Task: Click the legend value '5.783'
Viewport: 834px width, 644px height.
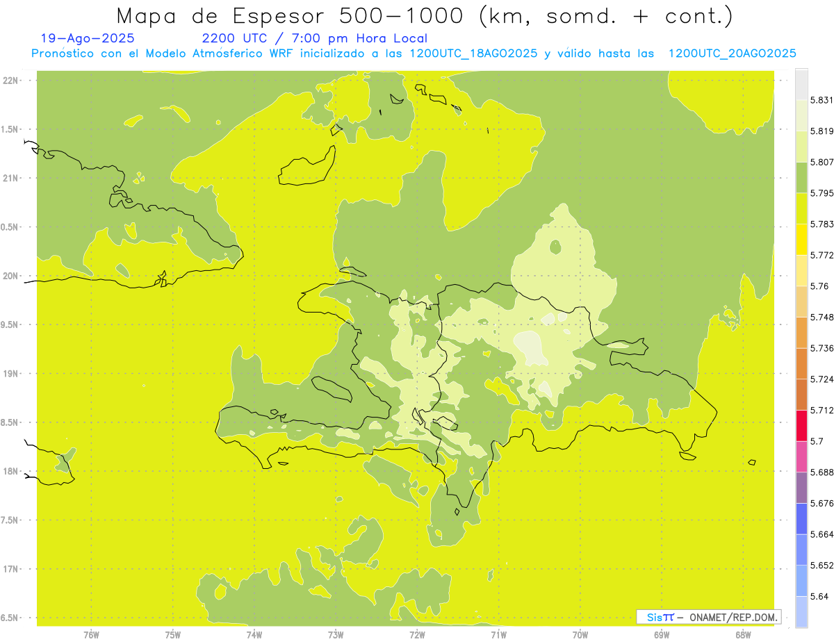Action: [822, 224]
